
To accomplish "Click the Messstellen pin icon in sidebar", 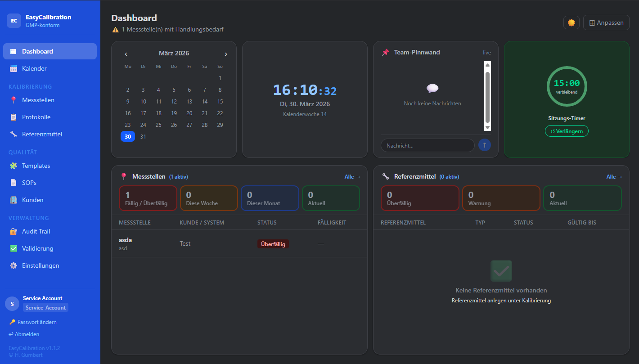I will (x=13, y=100).
